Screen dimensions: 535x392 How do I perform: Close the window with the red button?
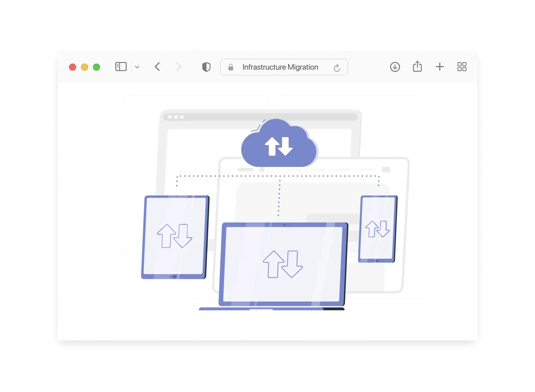tap(73, 67)
